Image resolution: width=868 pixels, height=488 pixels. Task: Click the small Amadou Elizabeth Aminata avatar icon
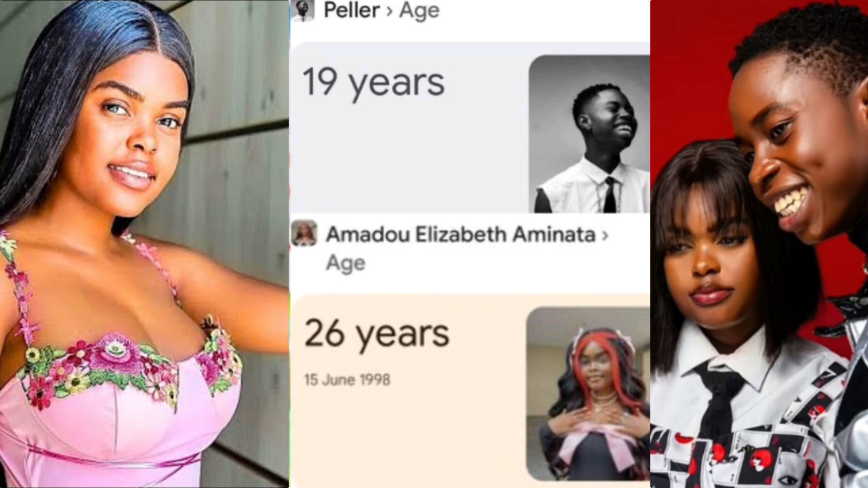[304, 233]
